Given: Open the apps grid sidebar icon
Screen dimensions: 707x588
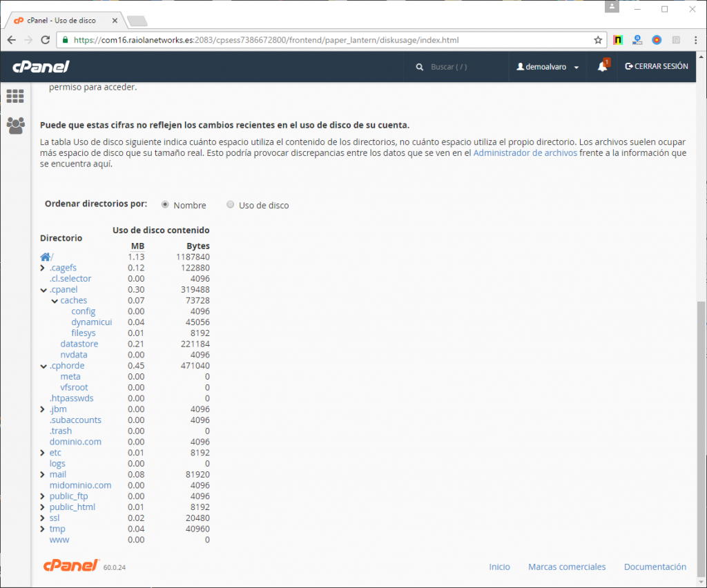Looking at the screenshot, I should (x=15, y=96).
